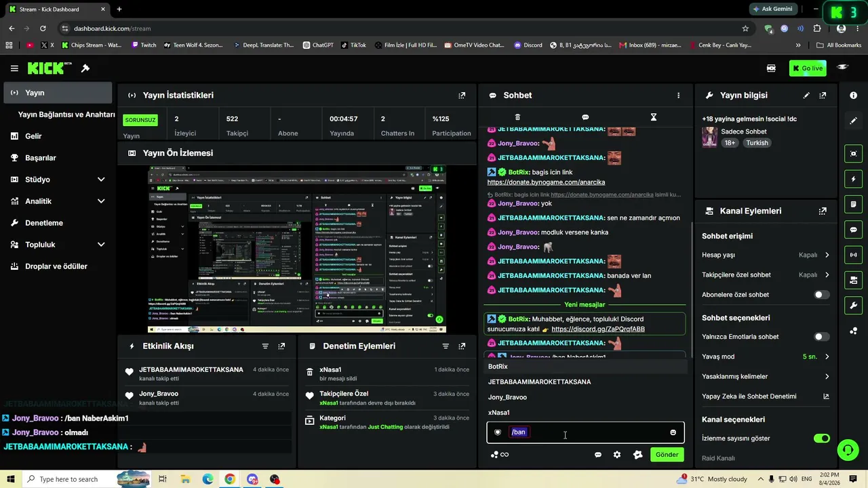
Task: Pop out the Yayın İstatistikleri panel
Action: pos(462,96)
